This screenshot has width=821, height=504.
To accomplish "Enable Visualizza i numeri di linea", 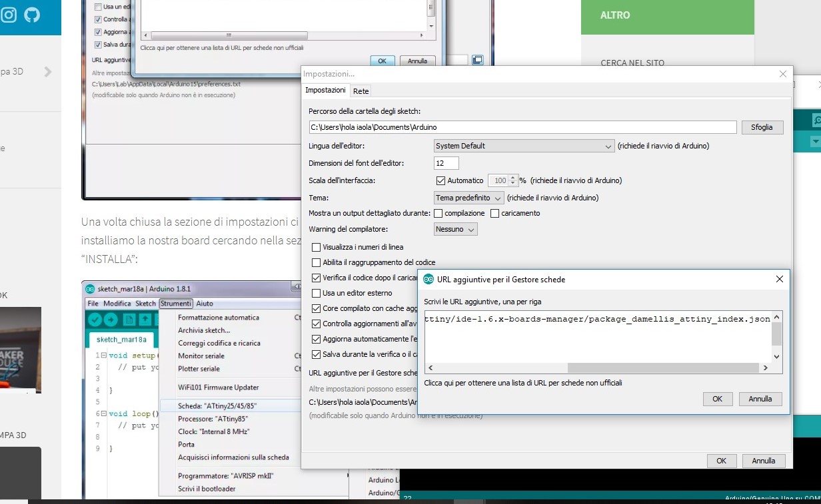I will coord(317,247).
